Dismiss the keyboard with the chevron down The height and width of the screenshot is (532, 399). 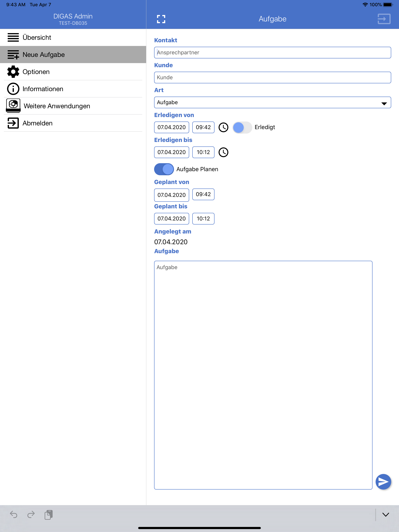coord(386,515)
